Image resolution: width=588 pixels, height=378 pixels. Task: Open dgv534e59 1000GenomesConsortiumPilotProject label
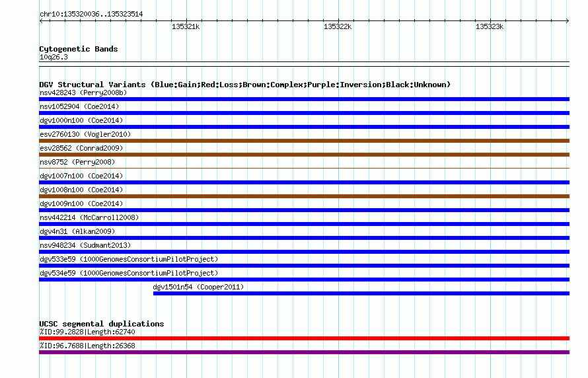click(129, 273)
